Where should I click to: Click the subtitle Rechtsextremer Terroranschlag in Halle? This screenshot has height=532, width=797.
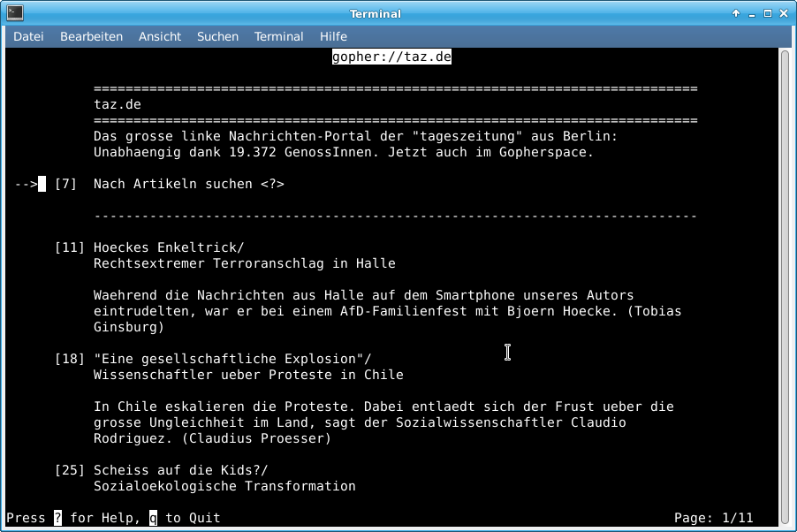coord(245,263)
